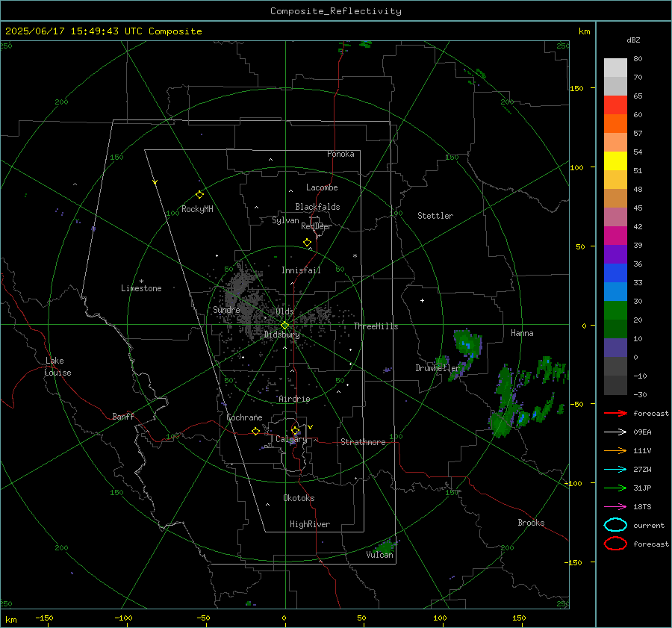Select the light gray 70–80 dBZ swatch
This screenshot has width=672, height=628.
click(615, 68)
